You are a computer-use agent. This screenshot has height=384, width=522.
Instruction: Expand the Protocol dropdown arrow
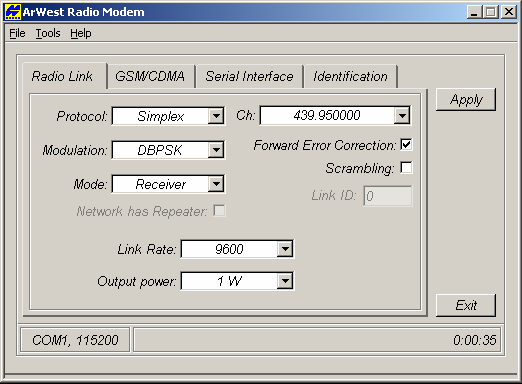(216, 116)
